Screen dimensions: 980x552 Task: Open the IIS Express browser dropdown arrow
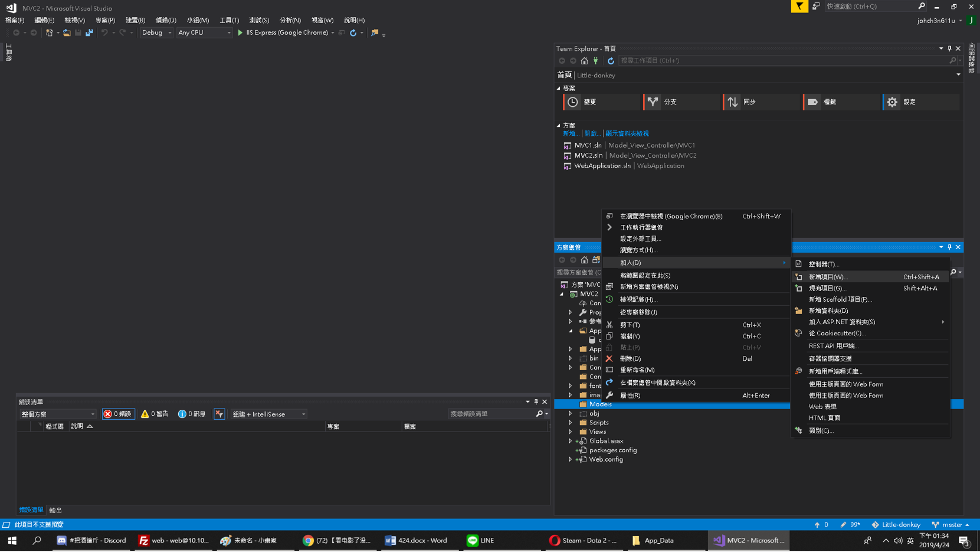[x=333, y=33]
